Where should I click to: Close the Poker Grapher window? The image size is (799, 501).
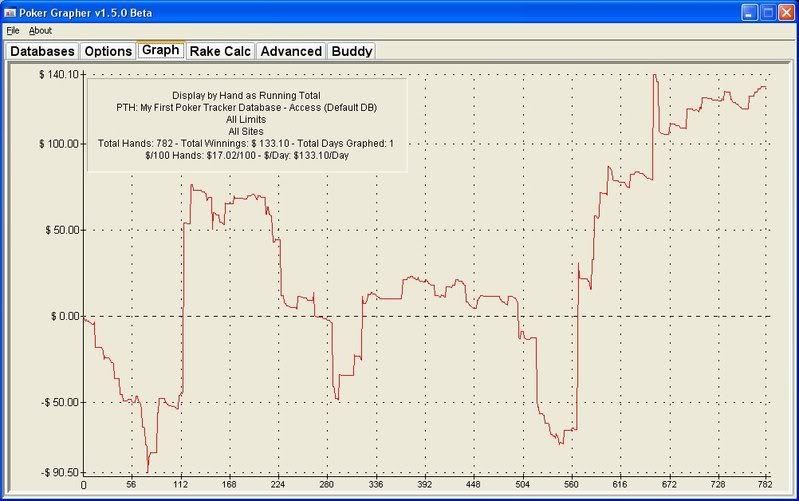(787, 12)
